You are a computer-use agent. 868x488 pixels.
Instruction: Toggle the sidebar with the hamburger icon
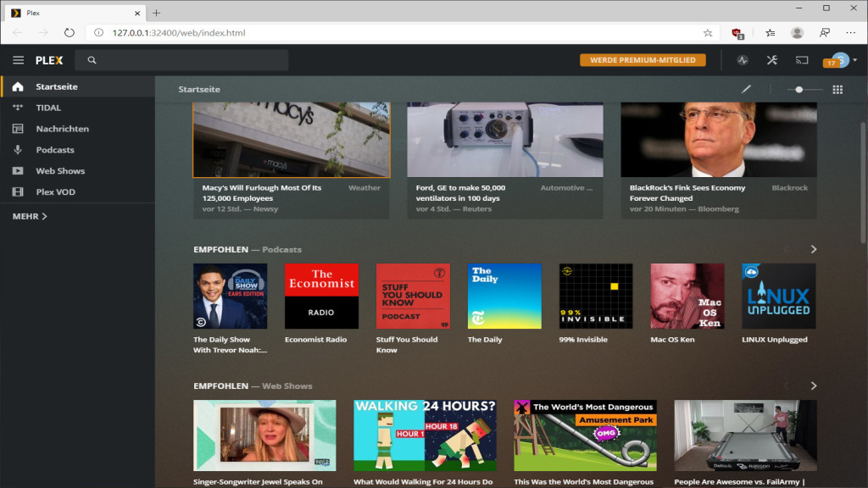[x=17, y=60]
